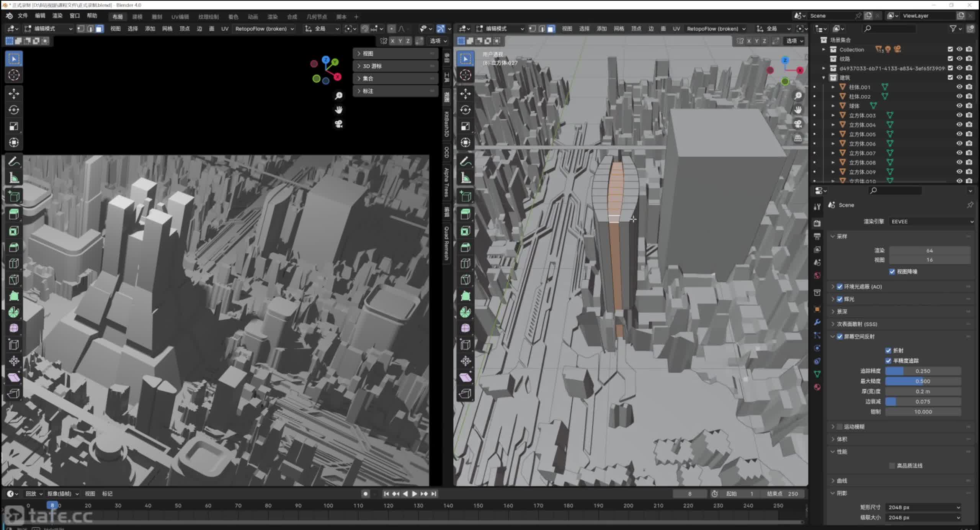Click the pan hand icon in 用户透视 viewport
Viewport: 980px width, 530px height.
pyautogui.click(x=798, y=110)
